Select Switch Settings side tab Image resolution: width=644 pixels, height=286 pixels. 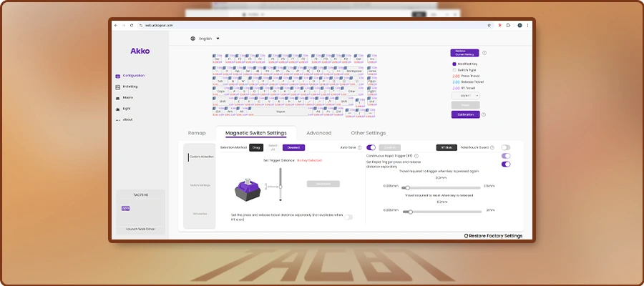click(x=200, y=185)
